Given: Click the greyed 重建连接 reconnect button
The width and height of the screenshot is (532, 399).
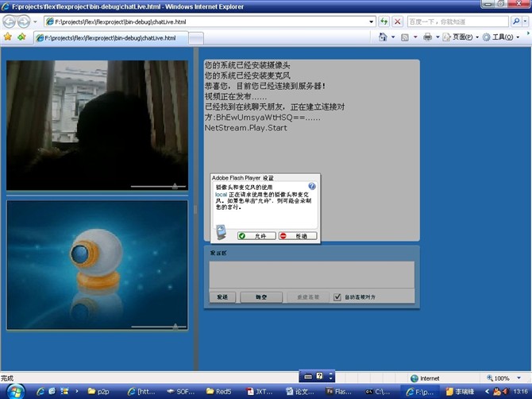Looking at the screenshot, I should point(308,297).
